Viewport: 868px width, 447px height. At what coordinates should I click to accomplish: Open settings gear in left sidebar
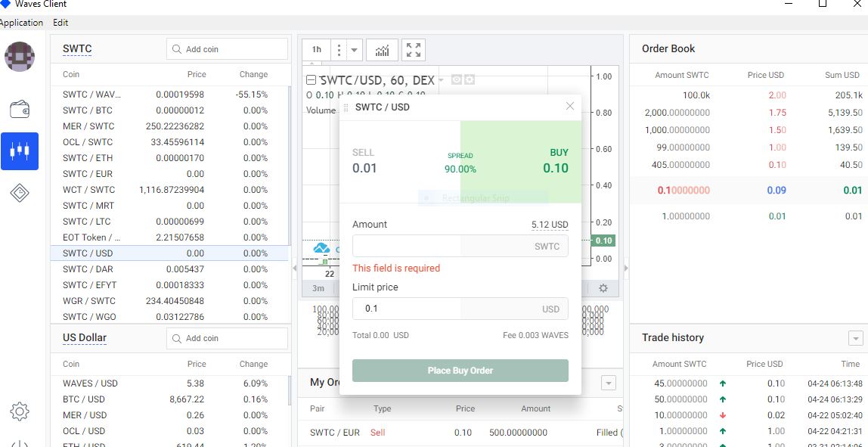(20, 411)
